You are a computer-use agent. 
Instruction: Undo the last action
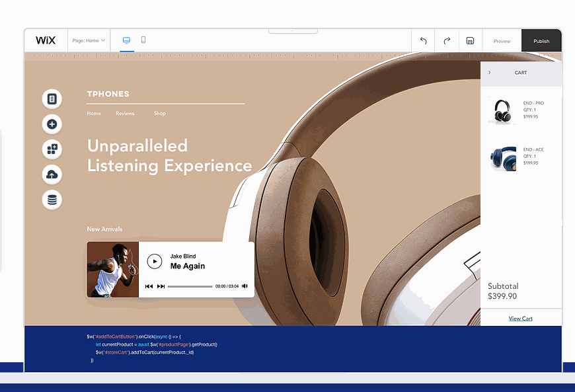pos(423,41)
